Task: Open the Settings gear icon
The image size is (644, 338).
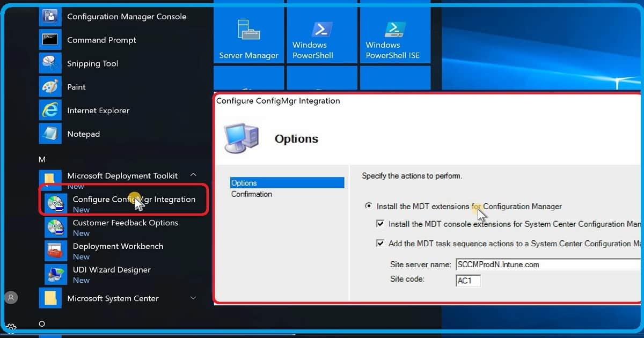Action: point(11,327)
